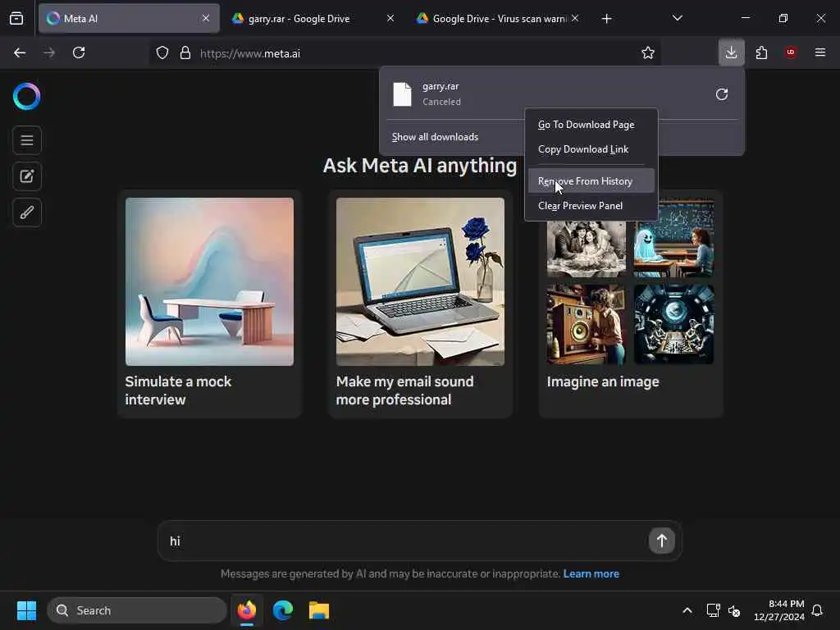Open tracking protection shield icon
The width and height of the screenshot is (840, 630).
coord(162,52)
